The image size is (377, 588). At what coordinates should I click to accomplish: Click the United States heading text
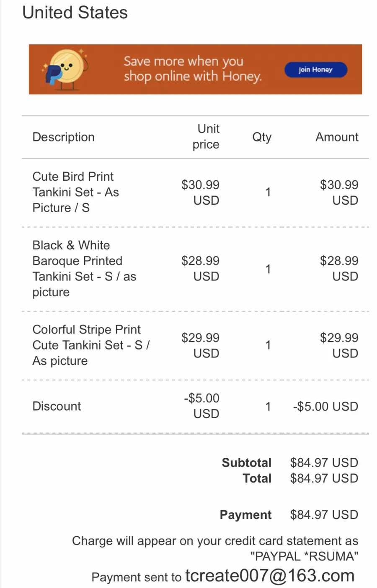click(x=75, y=13)
